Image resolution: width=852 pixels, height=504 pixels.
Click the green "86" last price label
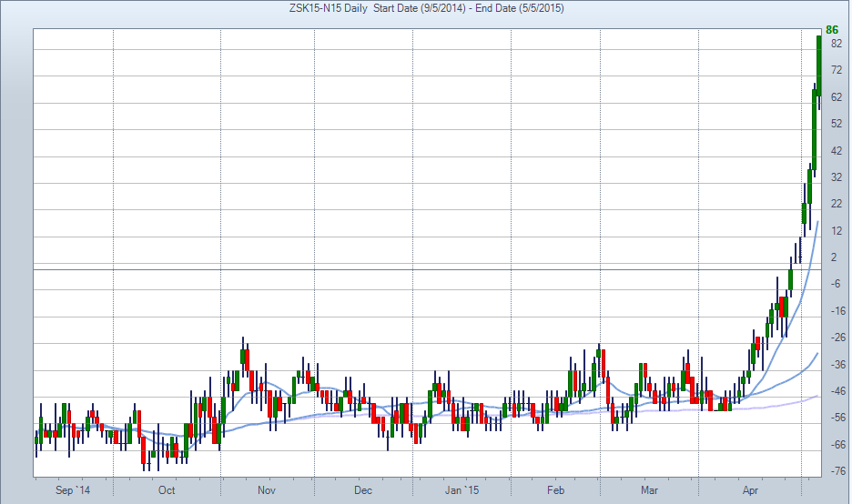click(x=832, y=29)
